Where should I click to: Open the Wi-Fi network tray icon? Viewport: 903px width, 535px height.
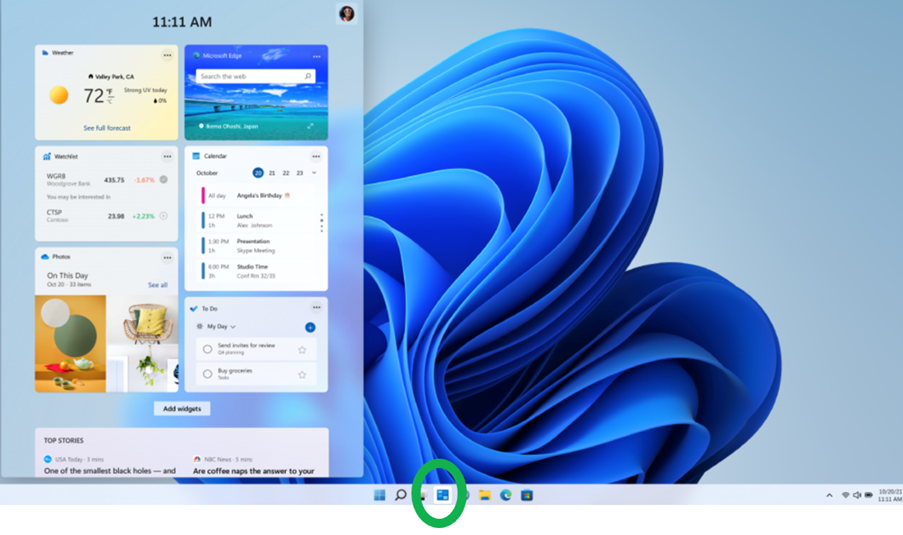pyautogui.click(x=845, y=495)
